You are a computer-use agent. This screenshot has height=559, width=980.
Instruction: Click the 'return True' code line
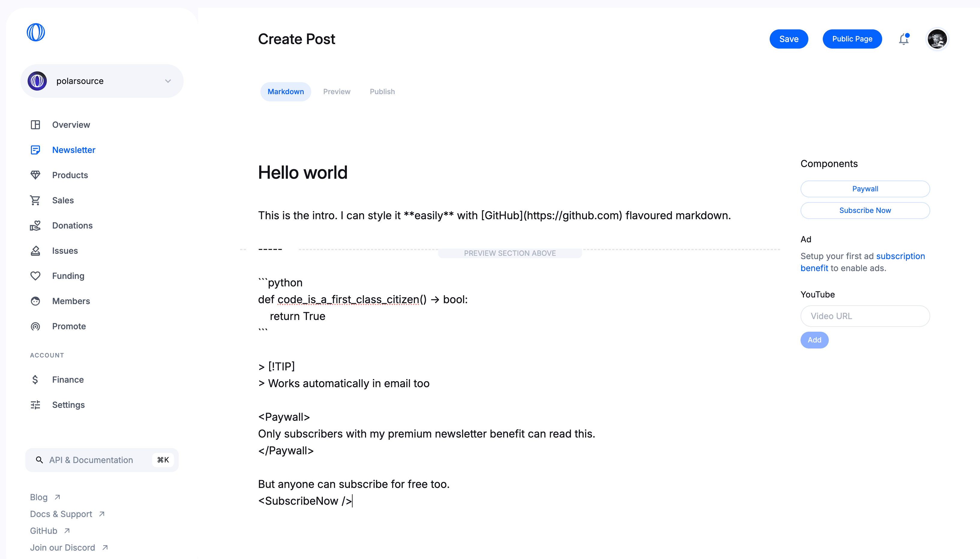[297, 316]
